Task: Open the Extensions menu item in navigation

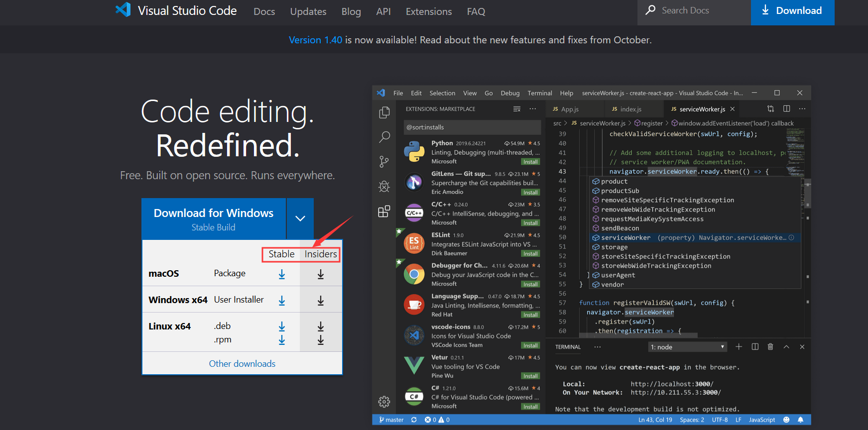Action: (429, 11)
